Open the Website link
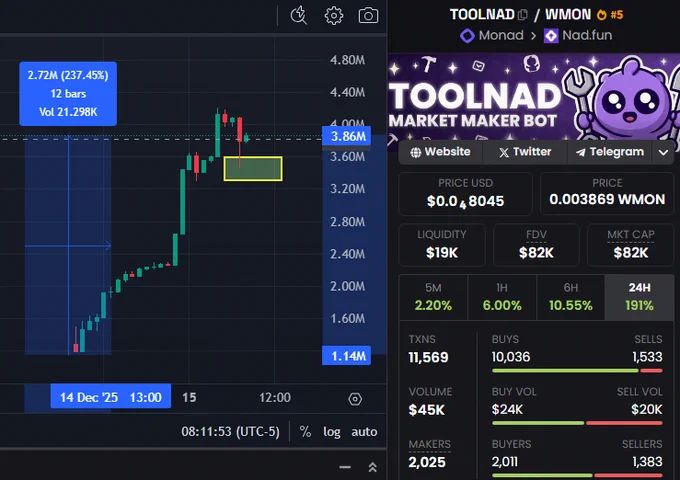The height and width of the screenshot is (480, 680). click(441, 152)
